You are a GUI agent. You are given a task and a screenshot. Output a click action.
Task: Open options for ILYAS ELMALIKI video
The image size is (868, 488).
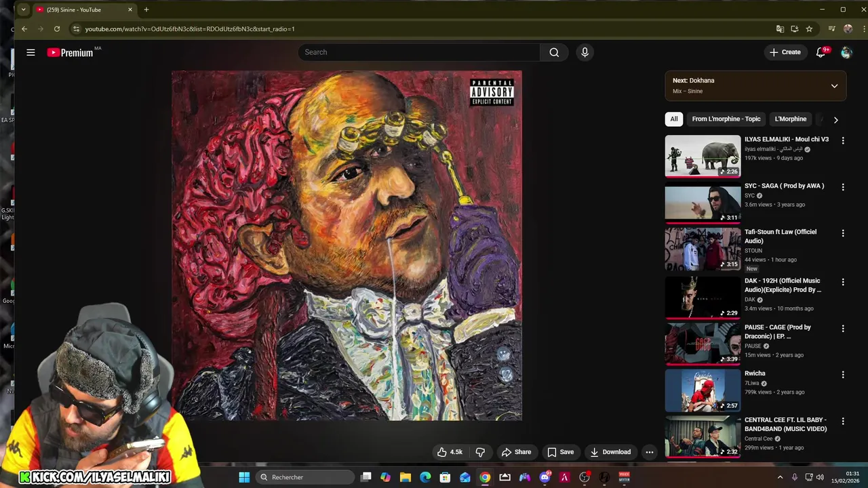[x=843, y=140]
